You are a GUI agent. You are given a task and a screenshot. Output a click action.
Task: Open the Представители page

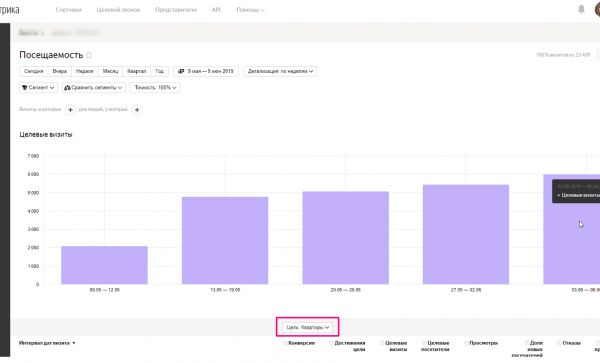176,10
